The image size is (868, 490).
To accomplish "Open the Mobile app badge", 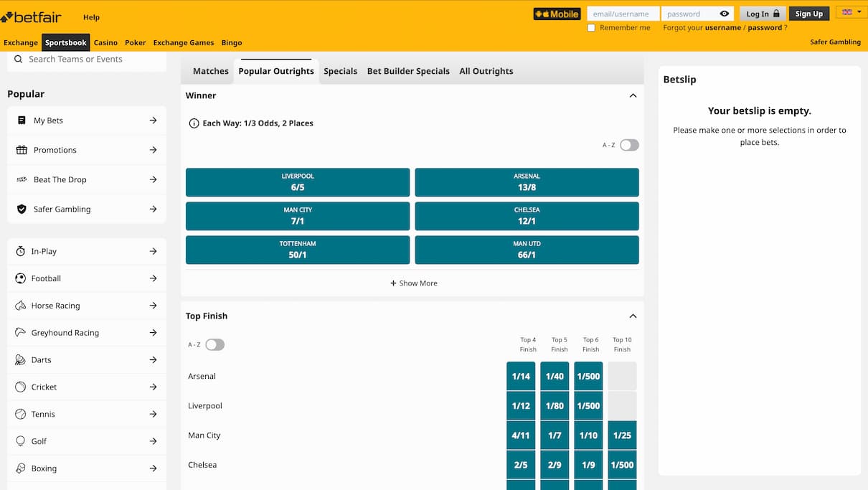I will [x=557, y=14].
